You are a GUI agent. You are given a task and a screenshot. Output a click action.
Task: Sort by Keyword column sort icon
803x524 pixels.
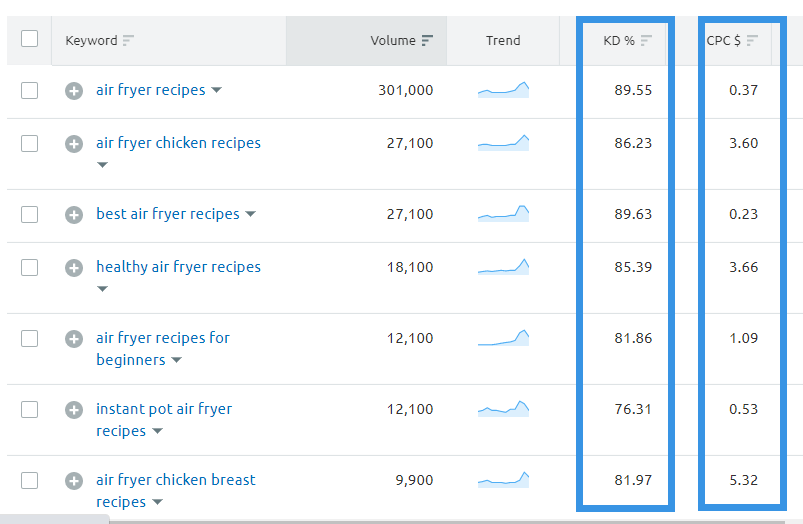click(128, 41)
